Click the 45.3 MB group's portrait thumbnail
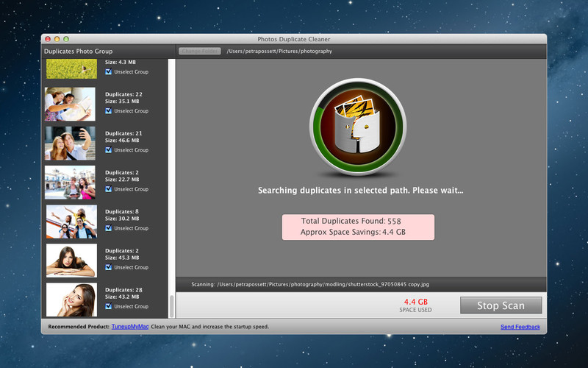Image resolution: width=588 pixels, height=368 pixels. pyautogui.click(x=71, y=260)
